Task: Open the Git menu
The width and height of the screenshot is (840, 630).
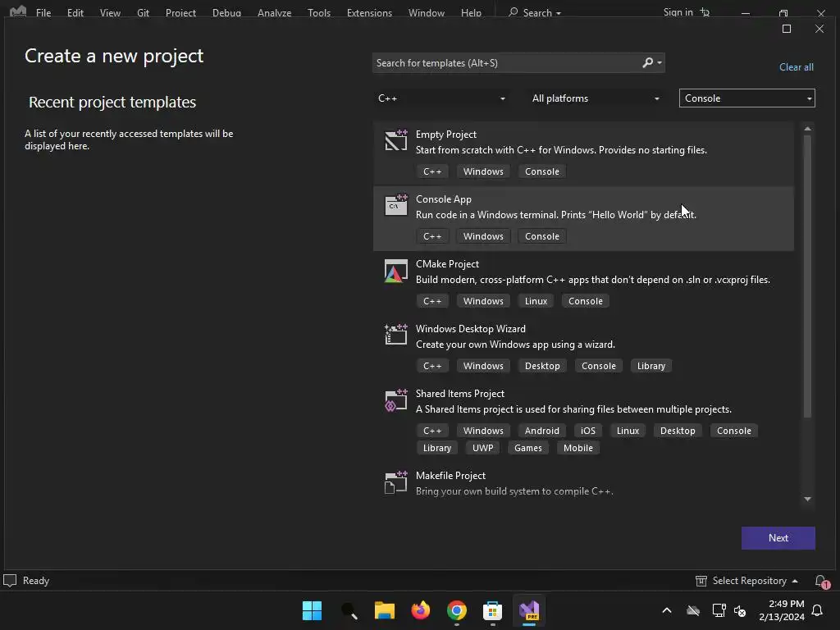Action: pos(143,12)
